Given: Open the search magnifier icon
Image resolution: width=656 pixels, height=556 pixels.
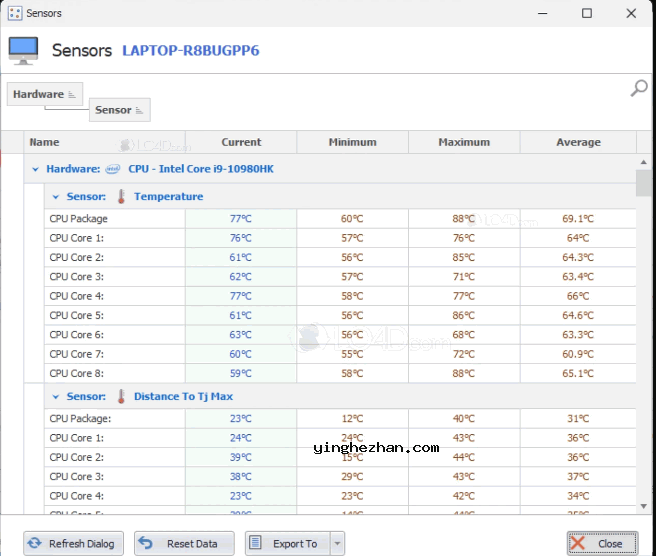Looking at the screenshot, I should [638, 88].
